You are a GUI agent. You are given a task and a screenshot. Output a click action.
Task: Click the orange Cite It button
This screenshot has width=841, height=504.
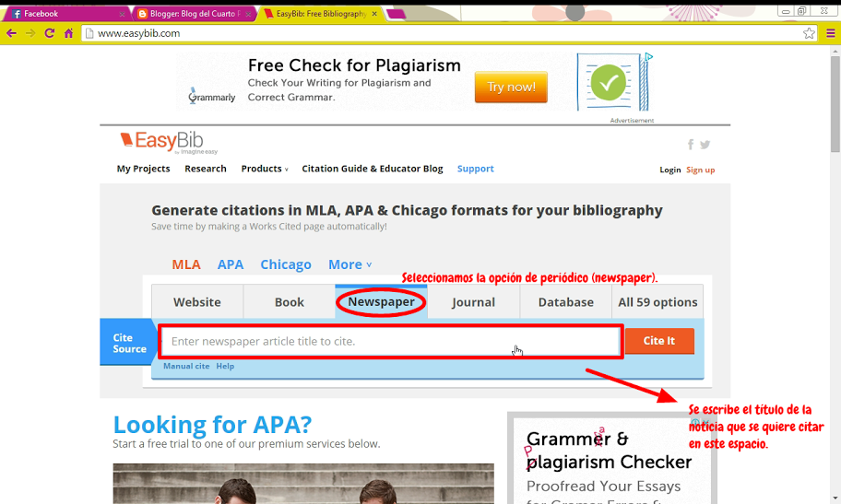[659, 341]
